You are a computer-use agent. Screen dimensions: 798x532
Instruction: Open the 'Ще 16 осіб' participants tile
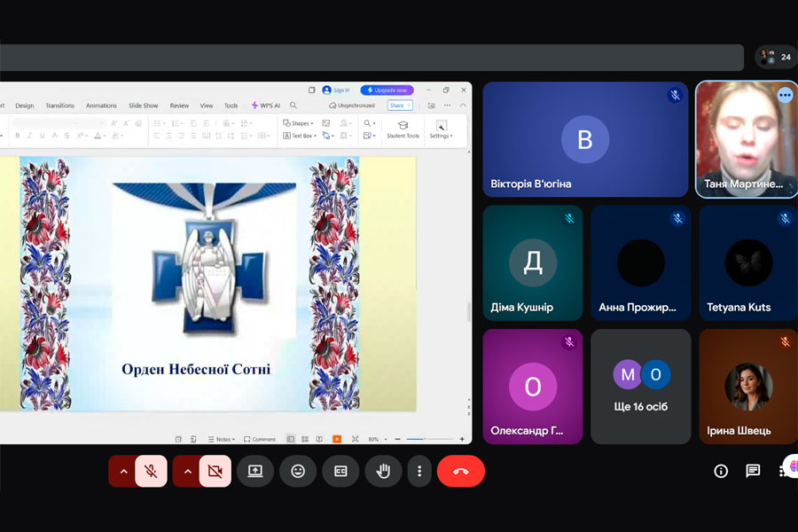pyautogui.click(x=640, y=387)
